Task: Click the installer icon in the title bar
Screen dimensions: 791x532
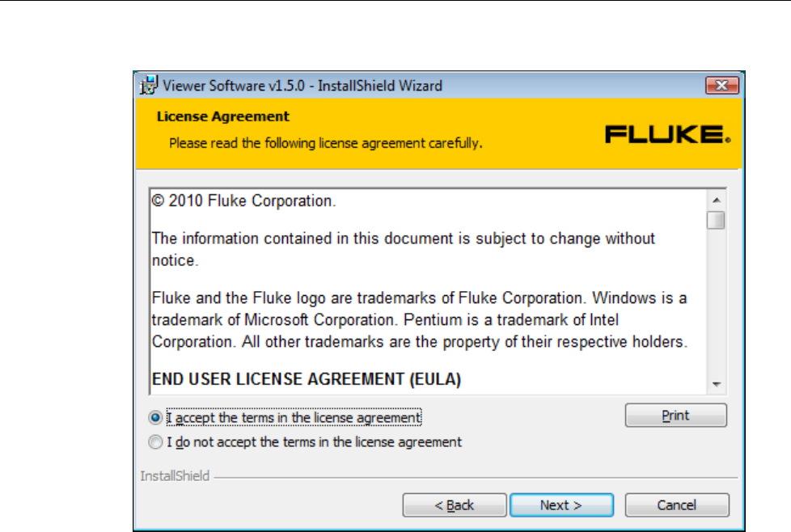Action: pos(149,85)
